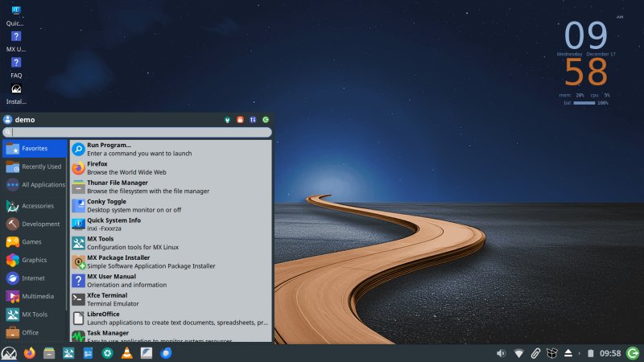This screenshot has width=644, height=362.
Task: Expand hidden tray items with small arrow
Action: tap(580, 353)
